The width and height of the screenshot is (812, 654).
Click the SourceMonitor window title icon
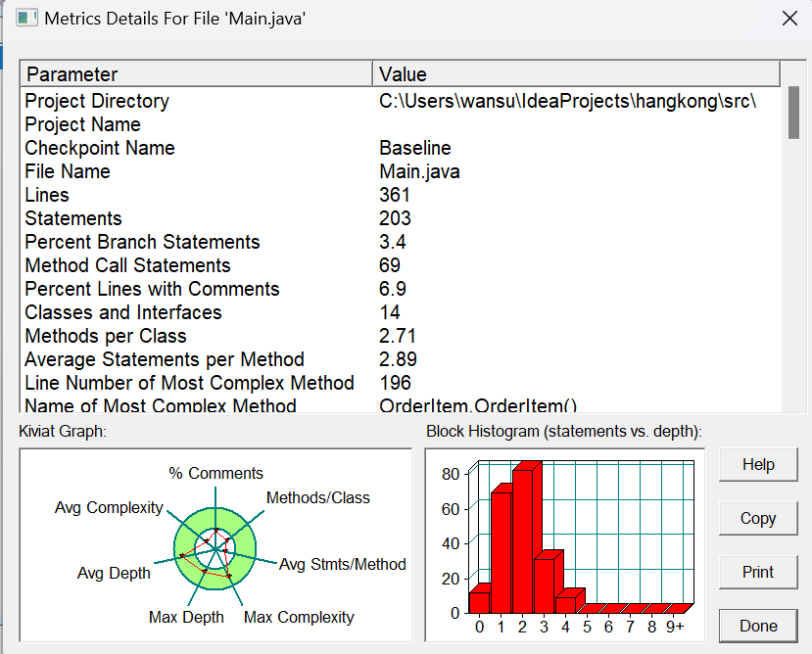pyautogui.click(x=26, y=19)
